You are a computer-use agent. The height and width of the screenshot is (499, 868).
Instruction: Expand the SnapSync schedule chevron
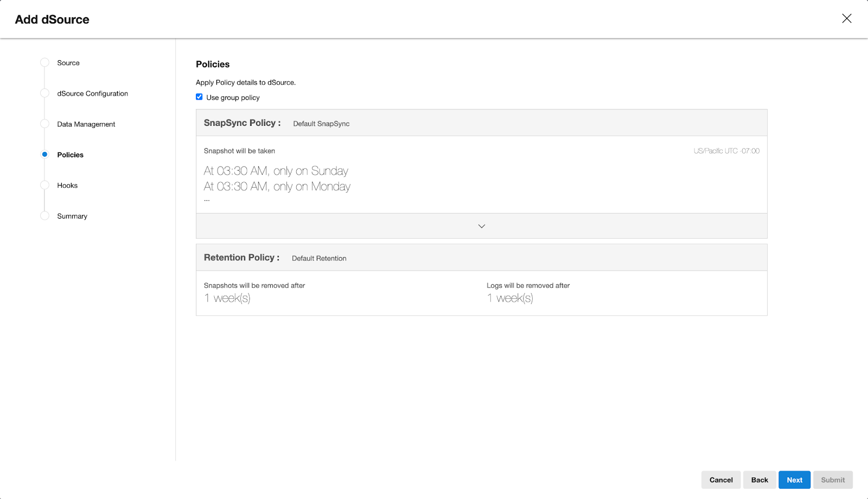[x=481, y=226]
